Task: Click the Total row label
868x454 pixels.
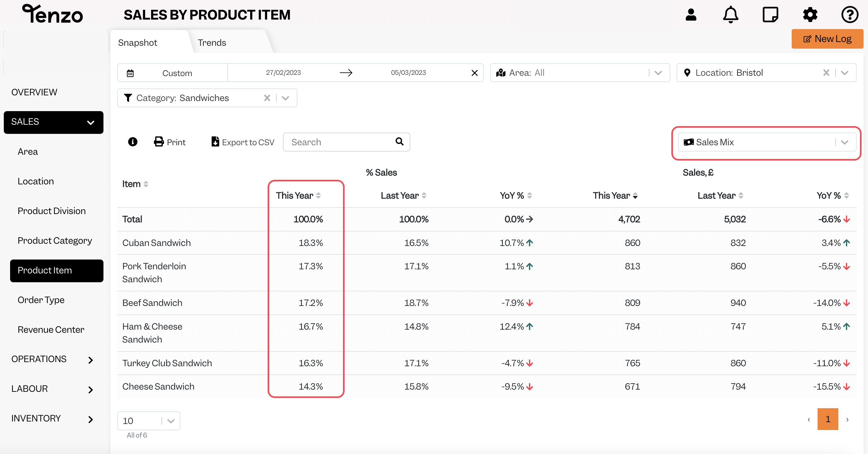Action: point(132,219)
